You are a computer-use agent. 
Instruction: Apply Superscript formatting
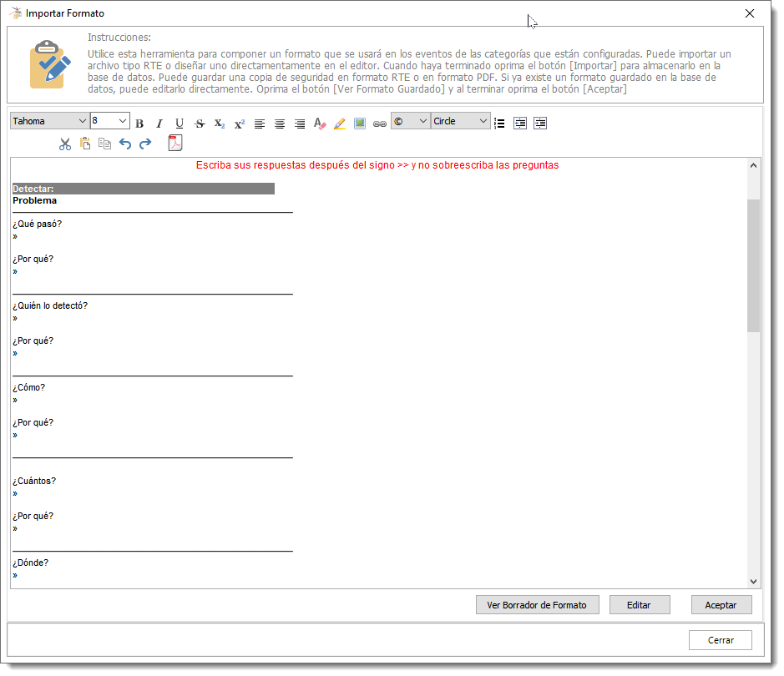pyautogui.click(x=240, y=124)
